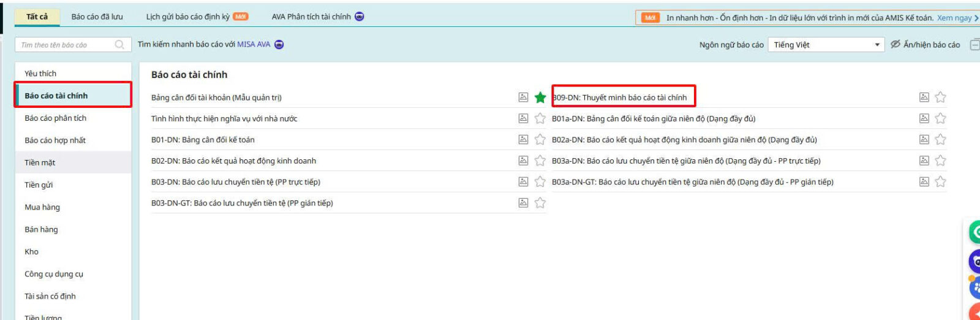Open Lịch gửi báo cáo định kỳ tab
The height and width of the screenshot is (320, 980).
(188, 17)
